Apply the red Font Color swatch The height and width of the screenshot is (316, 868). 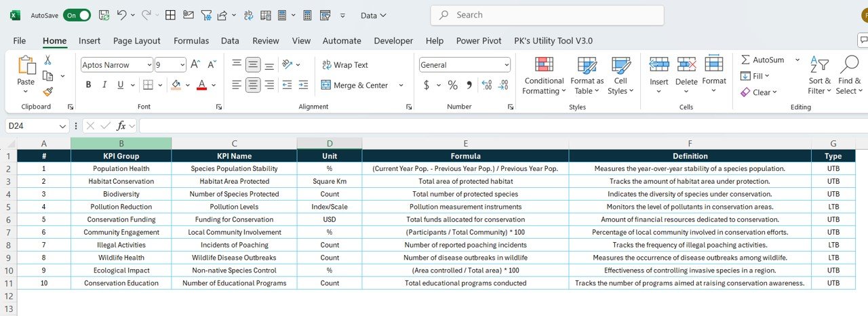(x=201, y=85)
